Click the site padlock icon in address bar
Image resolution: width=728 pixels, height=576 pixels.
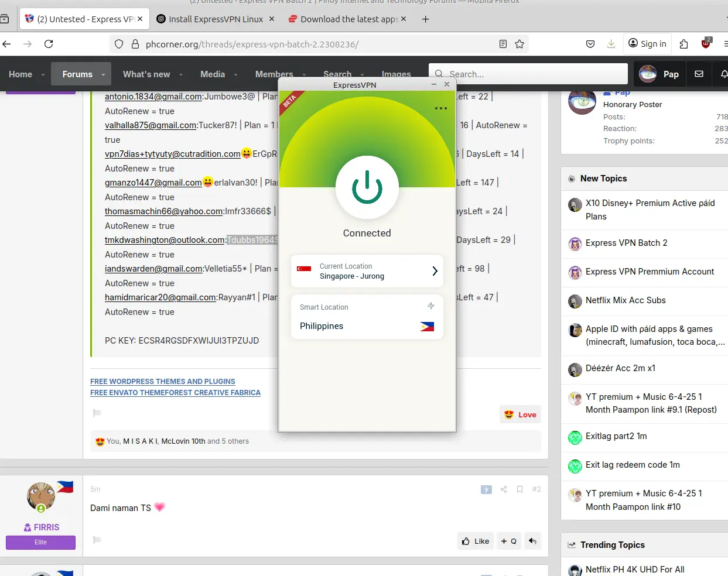pyautogui.click(x=135, y=44)
